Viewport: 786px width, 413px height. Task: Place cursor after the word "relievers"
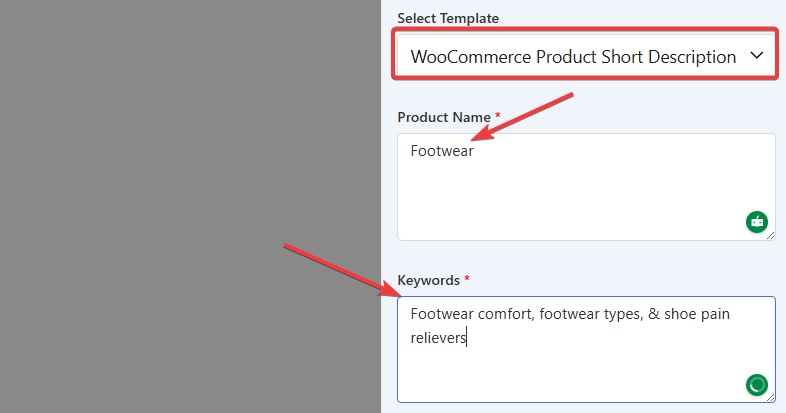click(x=468, y=338)
